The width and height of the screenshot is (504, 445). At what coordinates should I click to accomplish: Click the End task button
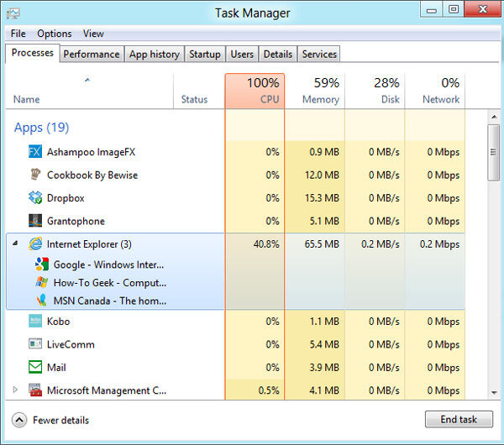(x=459, y=419)
